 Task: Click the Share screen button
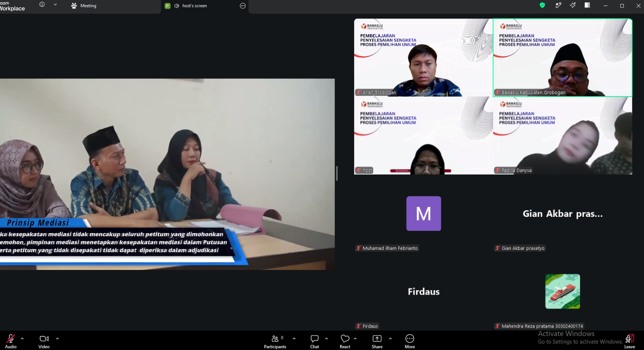point(377,341)
